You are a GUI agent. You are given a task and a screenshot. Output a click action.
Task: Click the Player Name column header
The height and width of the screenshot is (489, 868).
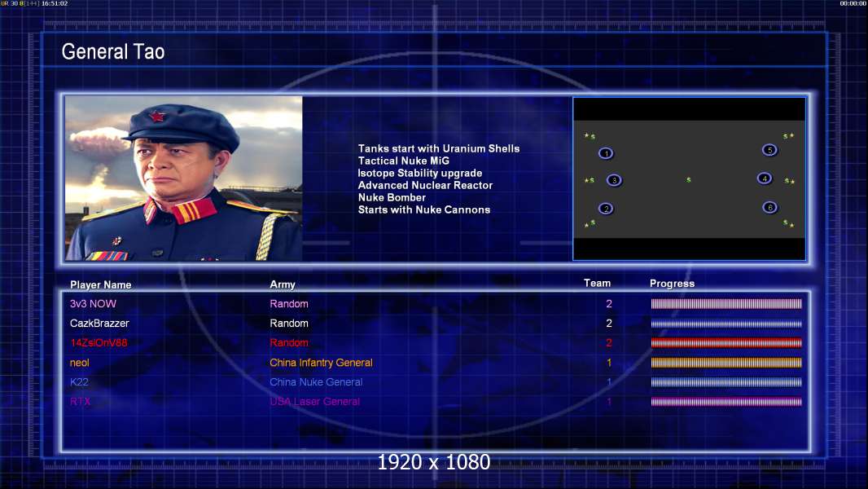pyautogui.click(x=101, y=284)
